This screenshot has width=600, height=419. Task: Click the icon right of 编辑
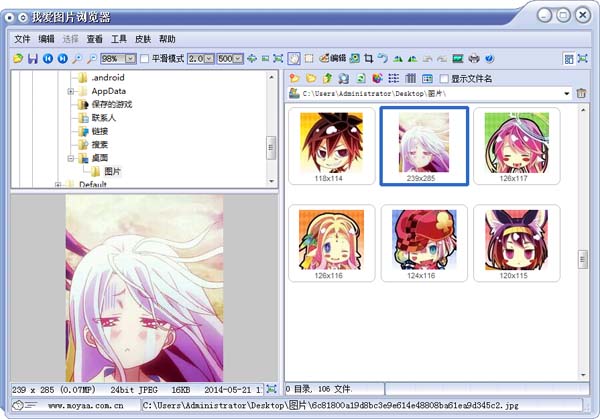[x=355, y=59]
